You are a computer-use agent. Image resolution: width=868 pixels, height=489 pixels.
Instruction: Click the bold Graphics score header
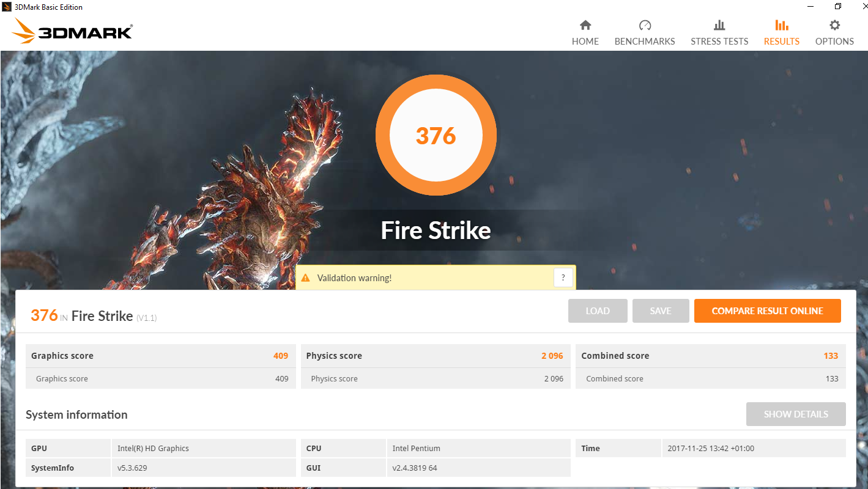click(x=62, y=356)
